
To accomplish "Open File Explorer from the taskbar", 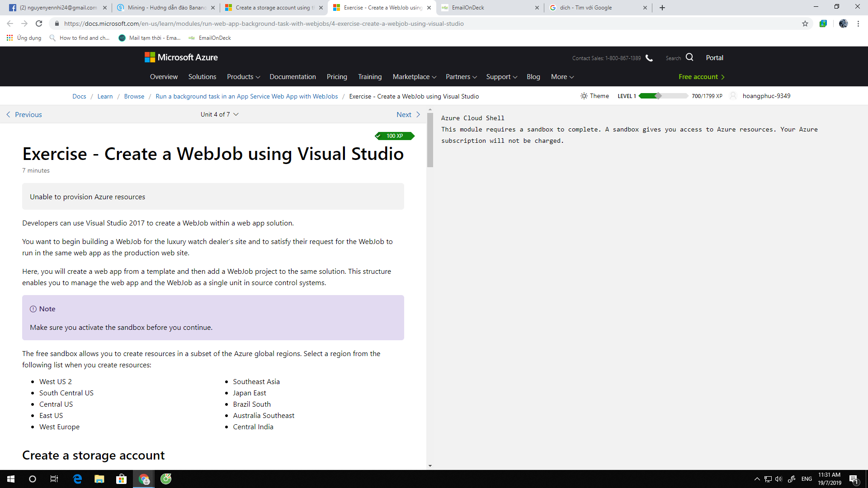I will (99, 479).
